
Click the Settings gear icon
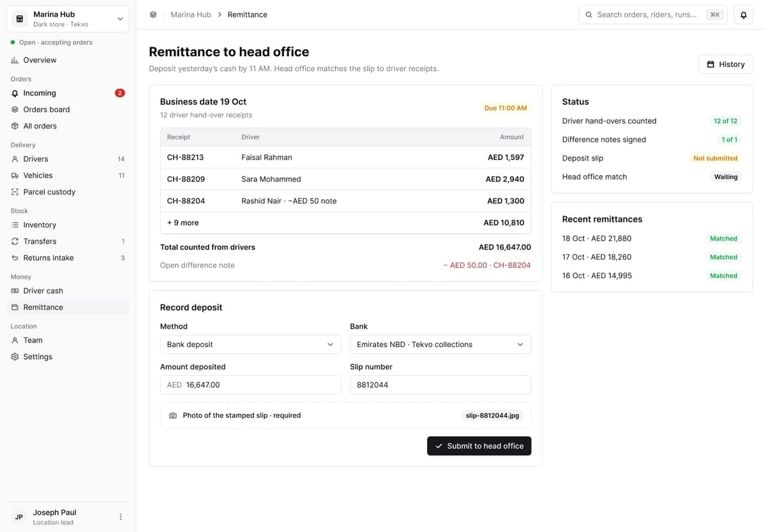point(15,357)
